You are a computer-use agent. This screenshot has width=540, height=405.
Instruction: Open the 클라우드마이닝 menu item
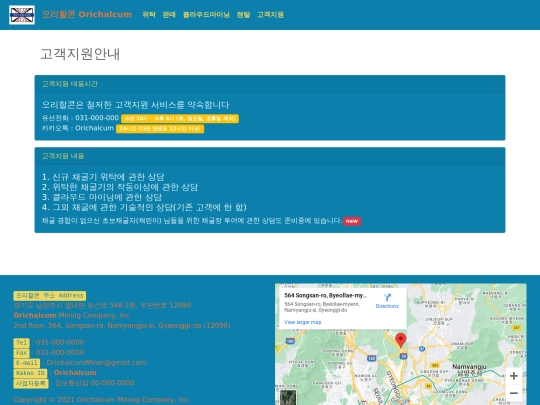click(x=206, y=14)
